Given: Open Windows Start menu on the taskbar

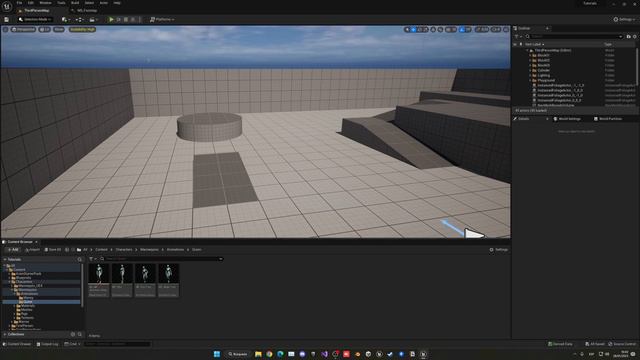Looking at the screenshot, I should click(x=217, y=354).
